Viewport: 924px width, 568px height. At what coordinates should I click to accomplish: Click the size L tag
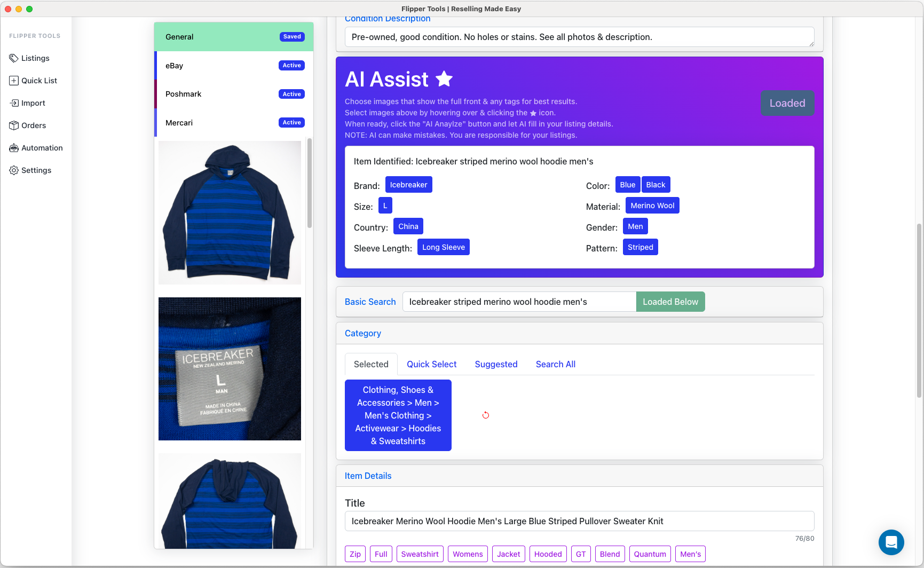(385, 206)
